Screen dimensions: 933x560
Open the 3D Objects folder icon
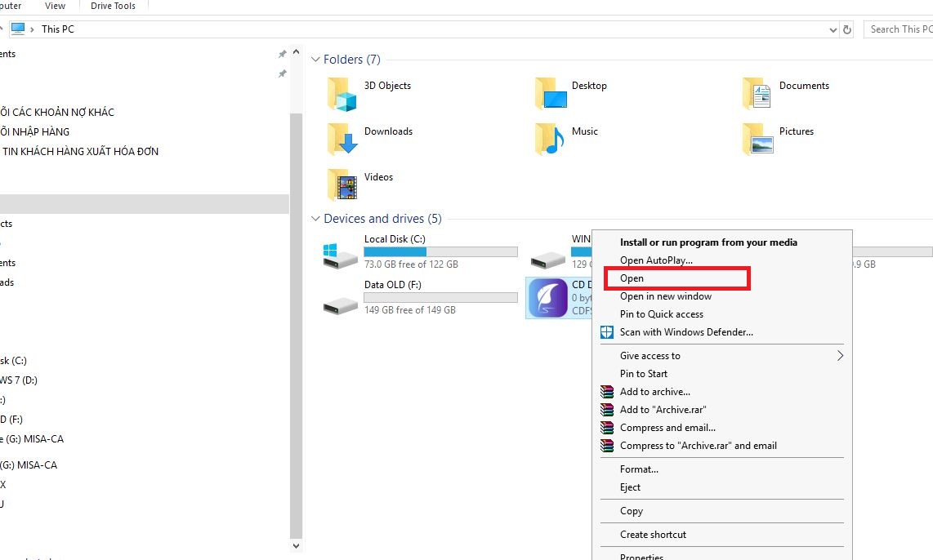342,94
